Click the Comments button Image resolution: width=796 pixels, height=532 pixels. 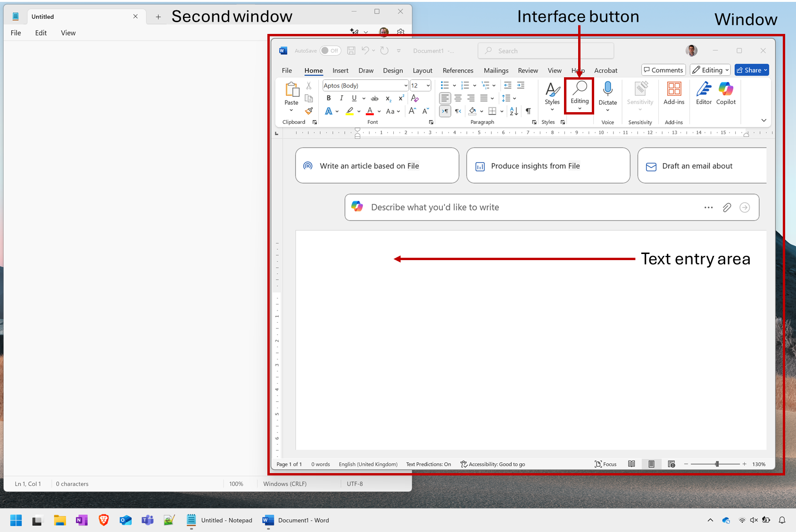tap(663, 70)
